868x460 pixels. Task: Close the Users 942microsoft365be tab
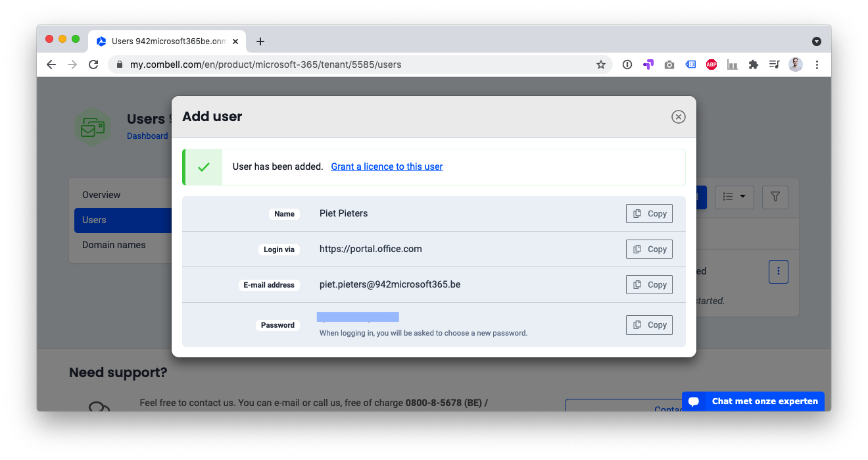[235, 41]
